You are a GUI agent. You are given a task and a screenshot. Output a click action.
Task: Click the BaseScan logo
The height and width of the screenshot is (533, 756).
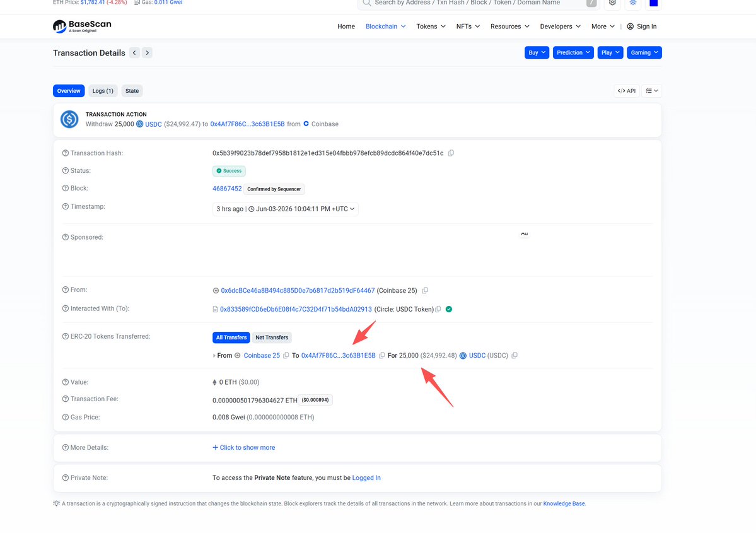pos(82,26)
